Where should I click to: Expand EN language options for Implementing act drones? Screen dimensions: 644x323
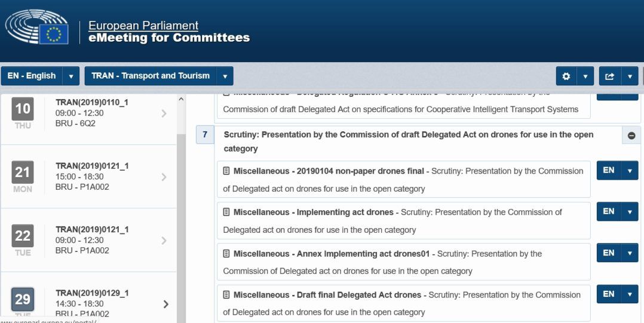[x=629, y=212]
